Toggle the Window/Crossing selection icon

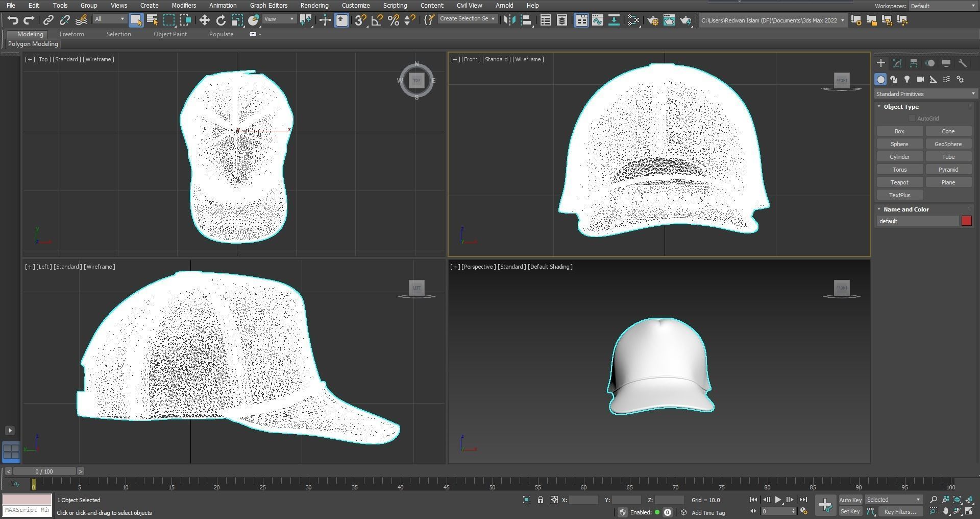185,20
